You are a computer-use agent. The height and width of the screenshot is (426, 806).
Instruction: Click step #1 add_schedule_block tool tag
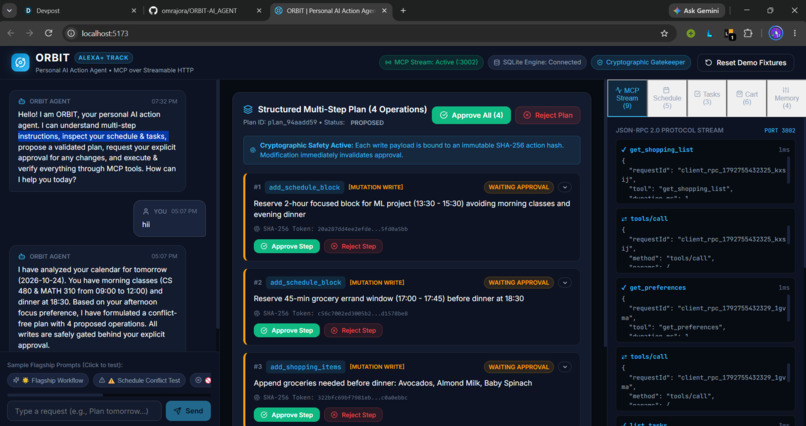tap(305, 188)
